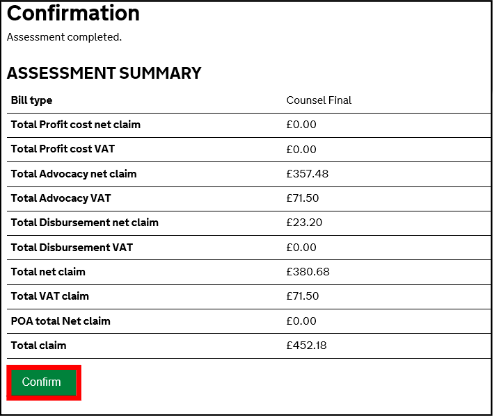Select the Total Advocacy VAT label

[61, 198]
